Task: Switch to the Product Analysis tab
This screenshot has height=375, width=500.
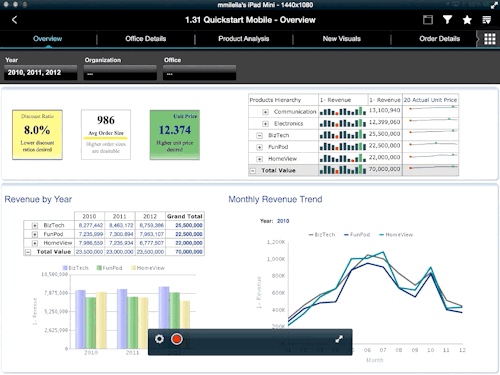Action: point(244,39)
